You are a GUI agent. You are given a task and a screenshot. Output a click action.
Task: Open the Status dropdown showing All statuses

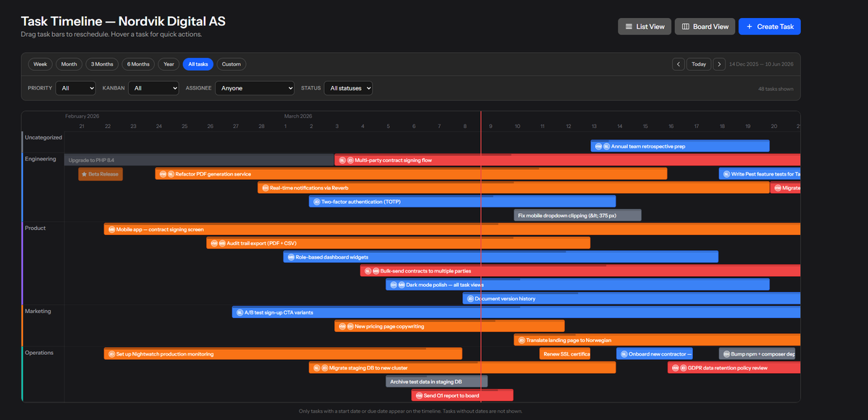(x=348, y=88)
